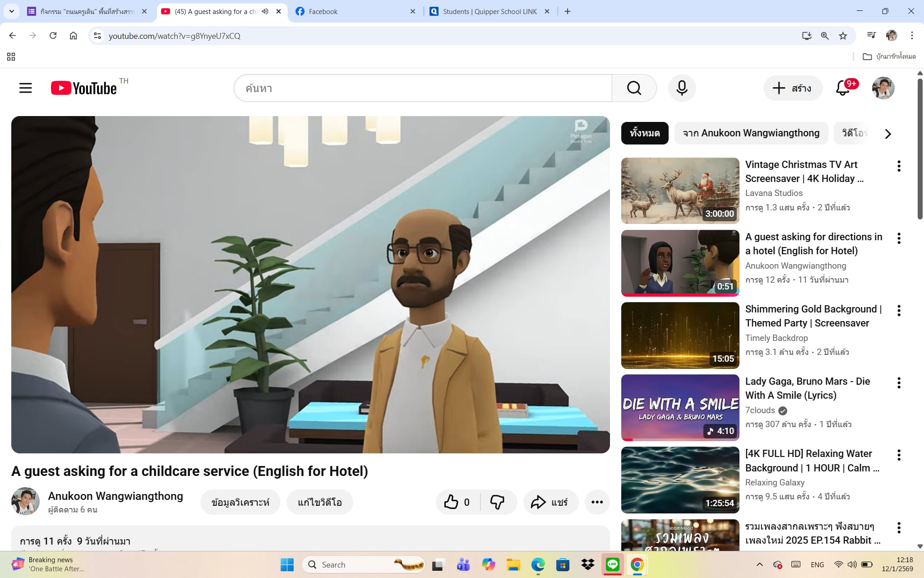Screen dimensions: 924x578
Task: Open the YouTube hamburger guide menu
Action: point(26,88)
